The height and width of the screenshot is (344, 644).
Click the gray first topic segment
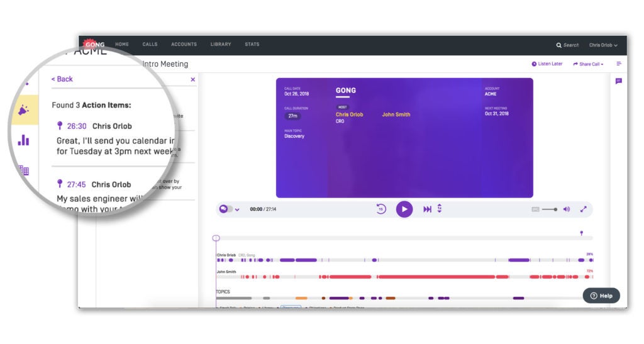[x=234, y=298]
